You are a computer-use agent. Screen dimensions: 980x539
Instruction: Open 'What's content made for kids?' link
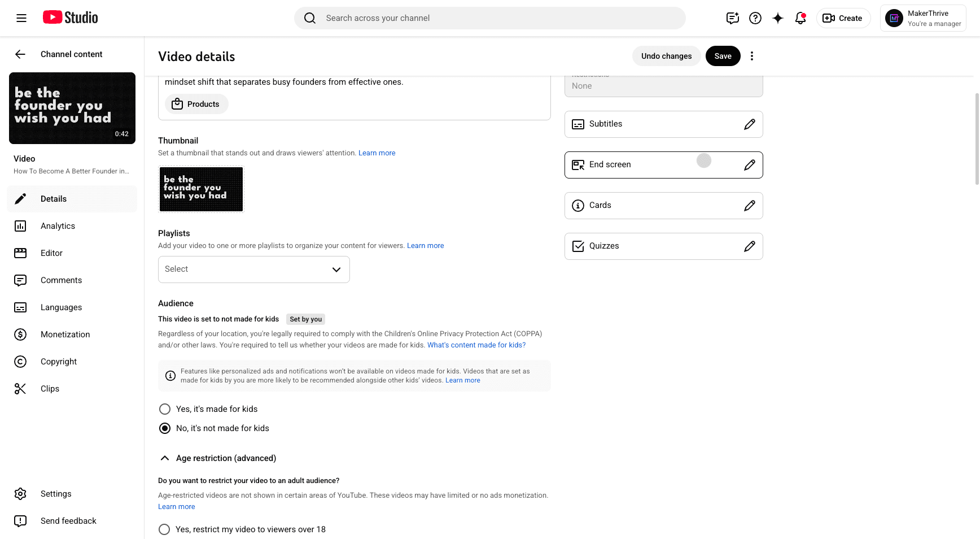tap(476, 345)
